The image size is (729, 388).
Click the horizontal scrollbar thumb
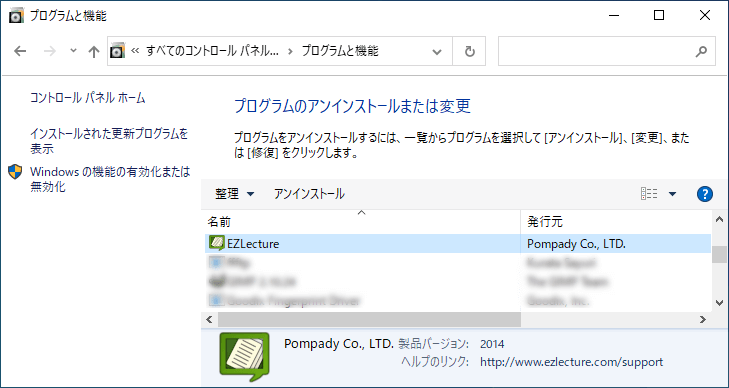point(370,320)
